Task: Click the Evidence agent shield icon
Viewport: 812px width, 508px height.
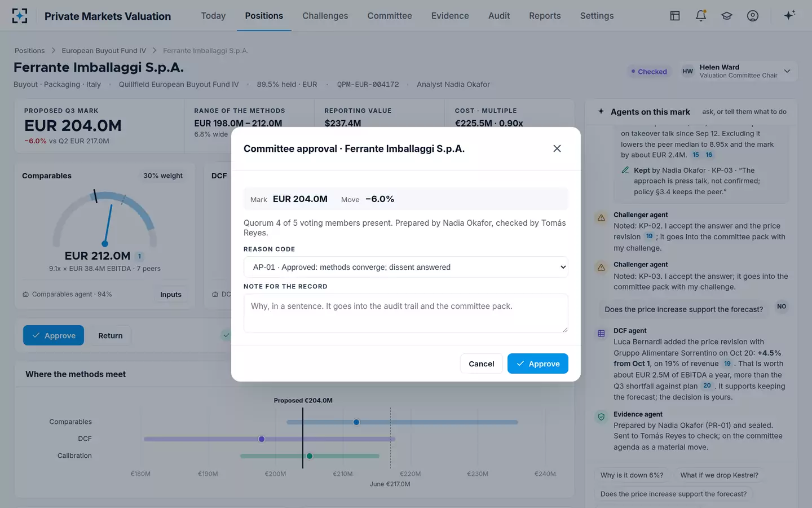Action: tap(601, 417)
